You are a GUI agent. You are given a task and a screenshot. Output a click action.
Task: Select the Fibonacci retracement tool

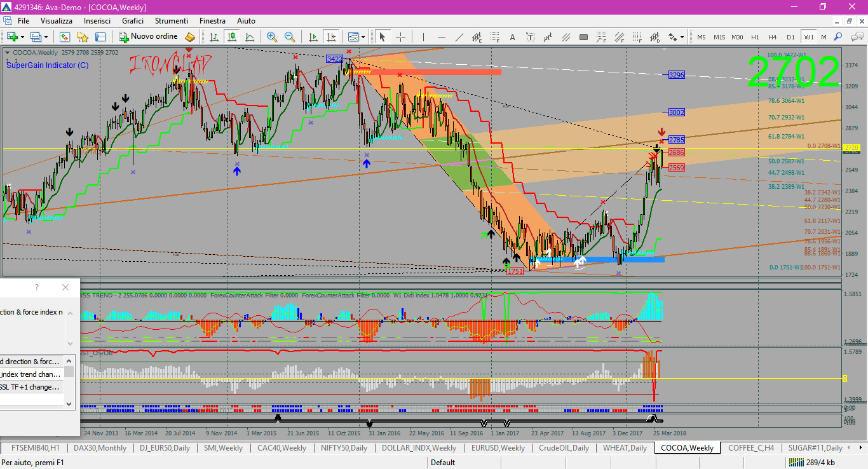click(x=494, y=37)
